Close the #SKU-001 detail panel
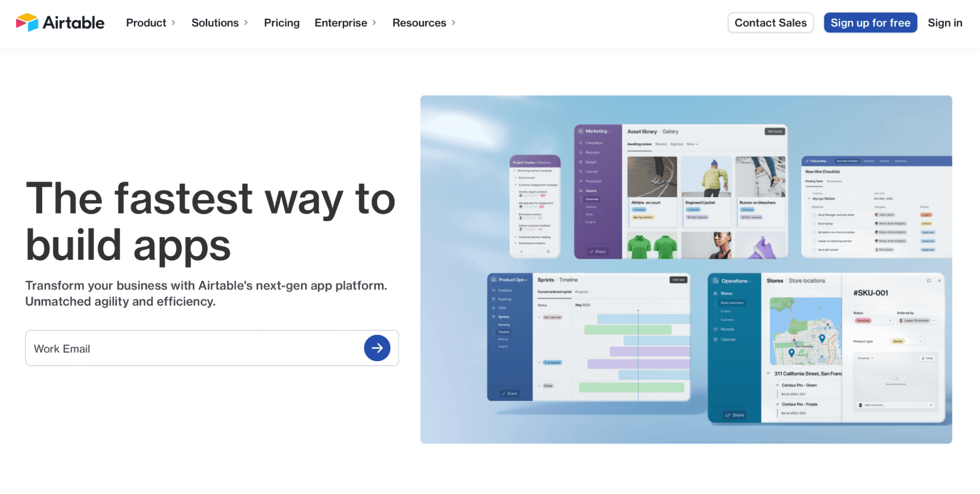 click(x=939, y=281)
